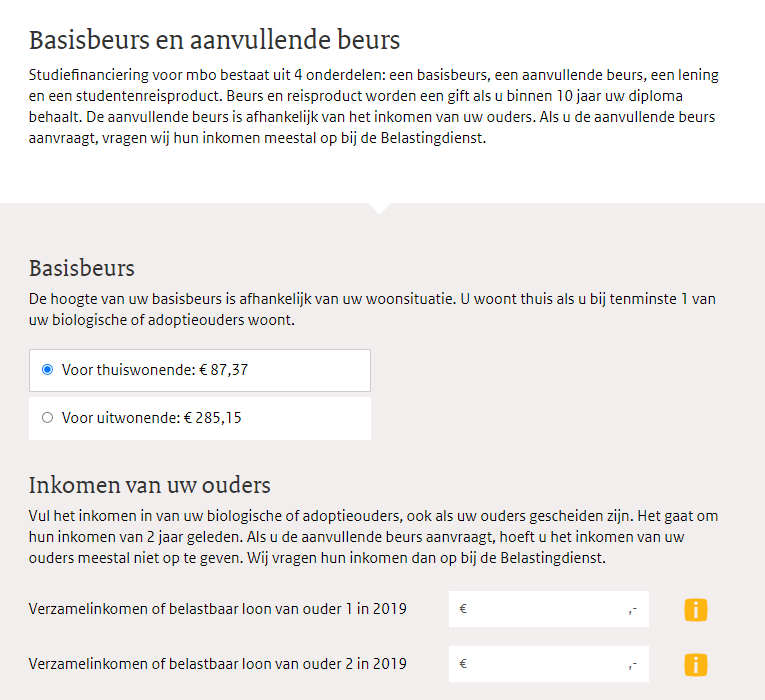Image resolution: width=765 pixels, height=700 pixels.
Task: Click the paragraph describing basisbeurs woonsituatie
Action: coord(372,310)
